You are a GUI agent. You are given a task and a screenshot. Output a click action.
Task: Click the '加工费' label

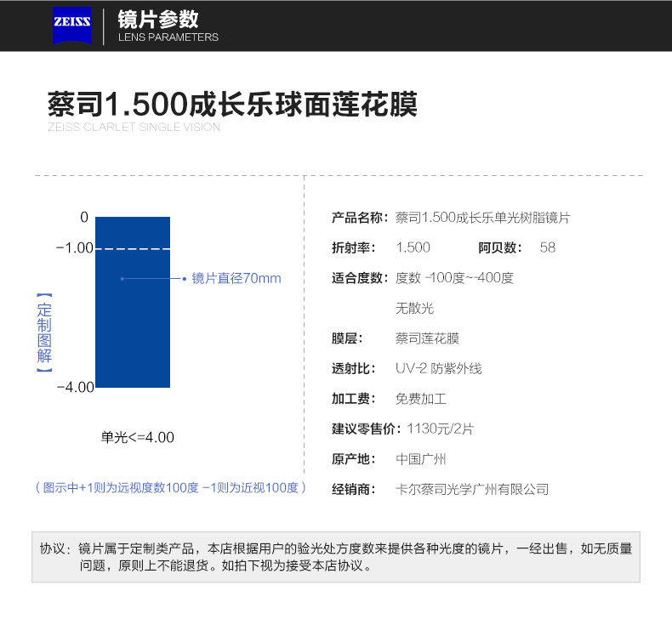tap(353, 399)
